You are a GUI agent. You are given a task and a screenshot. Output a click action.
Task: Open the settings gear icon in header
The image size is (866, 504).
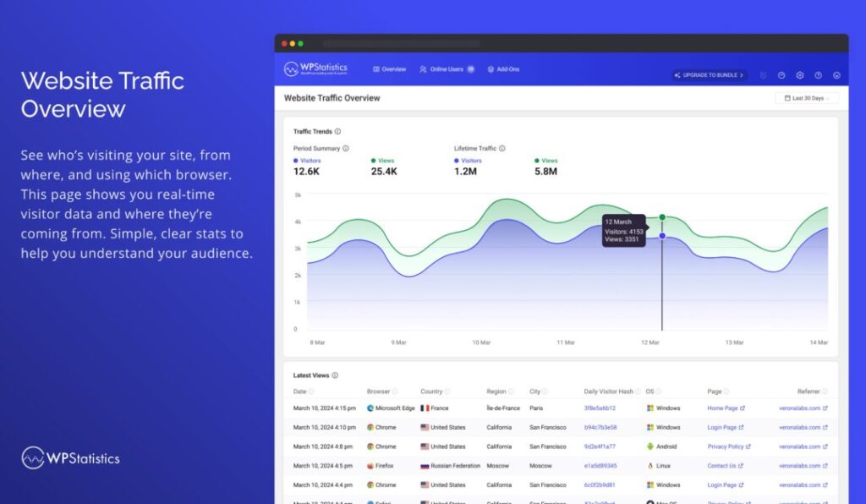click(x=800, y=75)
